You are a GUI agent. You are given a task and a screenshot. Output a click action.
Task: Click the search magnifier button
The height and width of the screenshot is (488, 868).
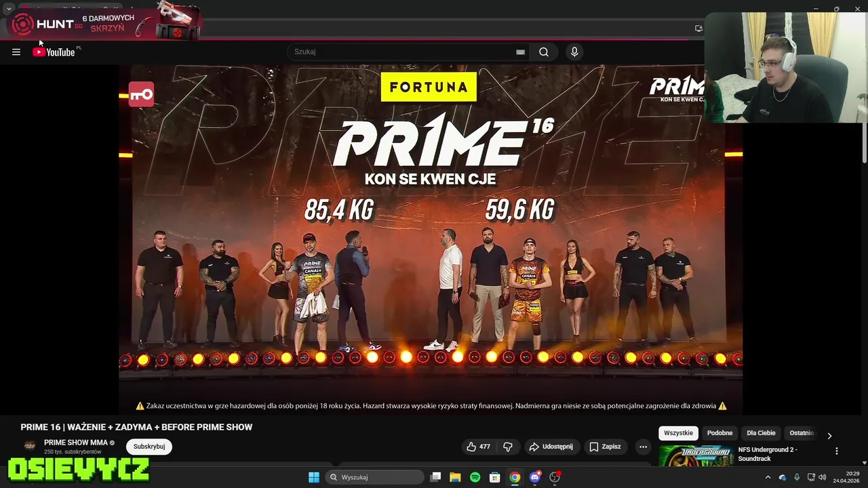coord(543,52)
